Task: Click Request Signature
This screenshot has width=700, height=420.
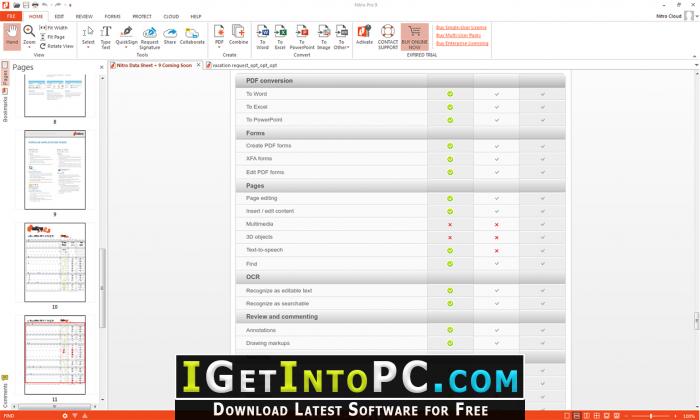Action: click(150, 37)
